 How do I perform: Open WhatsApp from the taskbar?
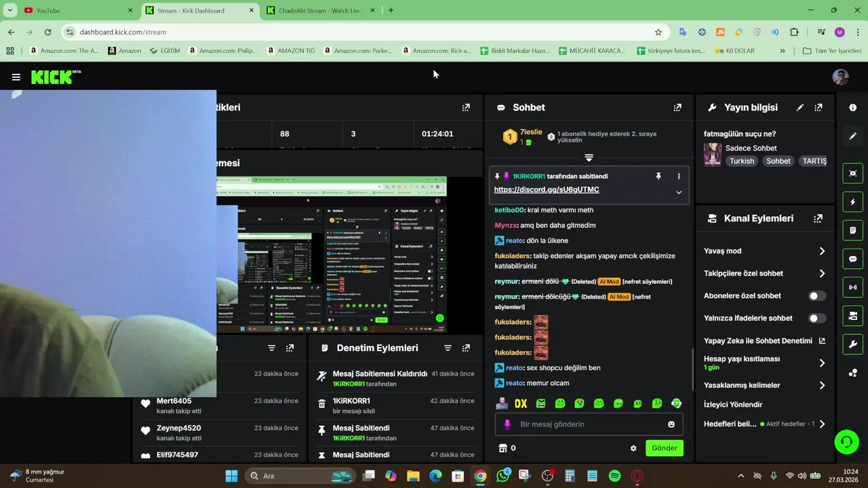pyautogui.click(x=502, y=476)
